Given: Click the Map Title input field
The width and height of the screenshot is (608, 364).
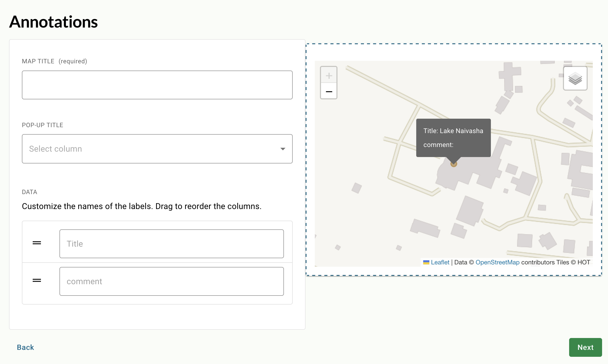Looking at the screenshot, I should tap(157, 85).
